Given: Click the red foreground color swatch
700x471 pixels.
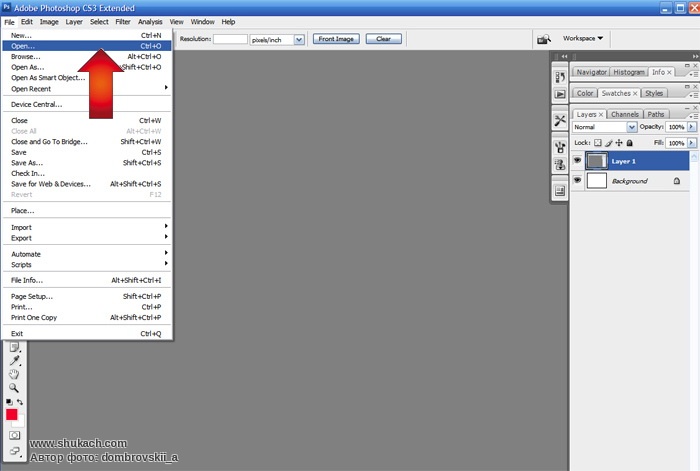Looking at the screenshot, I should click(12, 415).
